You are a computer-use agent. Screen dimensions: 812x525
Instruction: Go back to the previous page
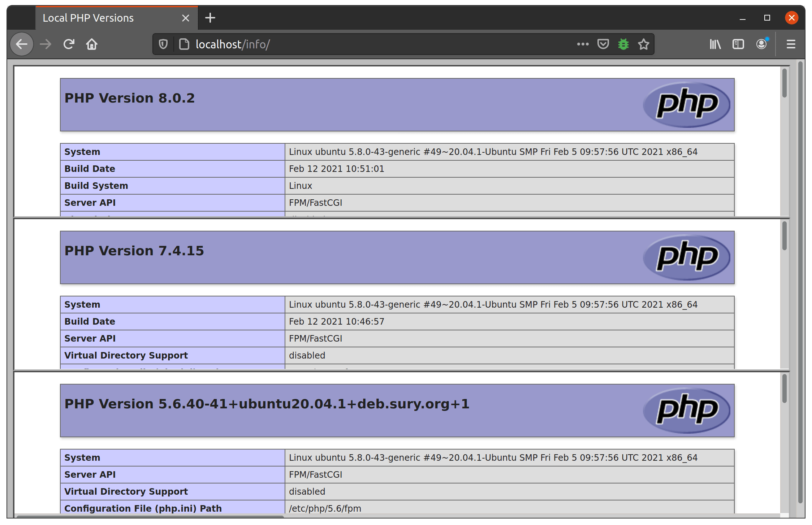pyautogui.click(x=22, y=44)
